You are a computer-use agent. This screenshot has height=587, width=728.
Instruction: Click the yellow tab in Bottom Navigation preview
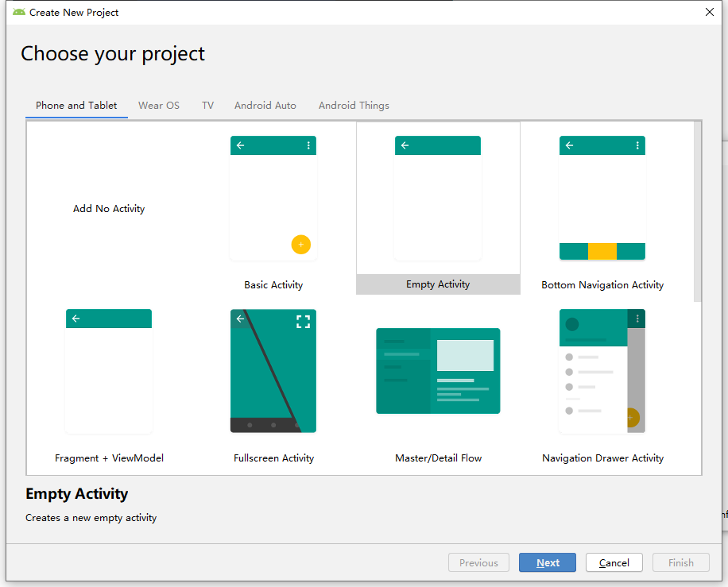(602, 251)
